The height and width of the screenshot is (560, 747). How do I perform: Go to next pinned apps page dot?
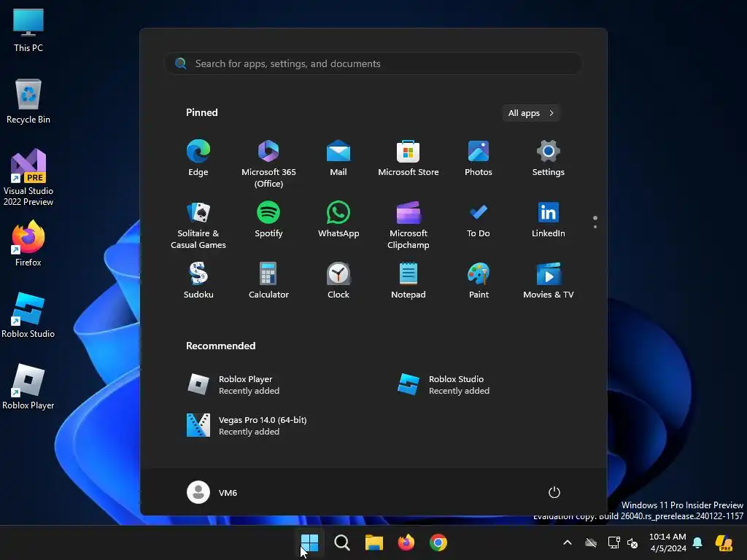[595, 227]
